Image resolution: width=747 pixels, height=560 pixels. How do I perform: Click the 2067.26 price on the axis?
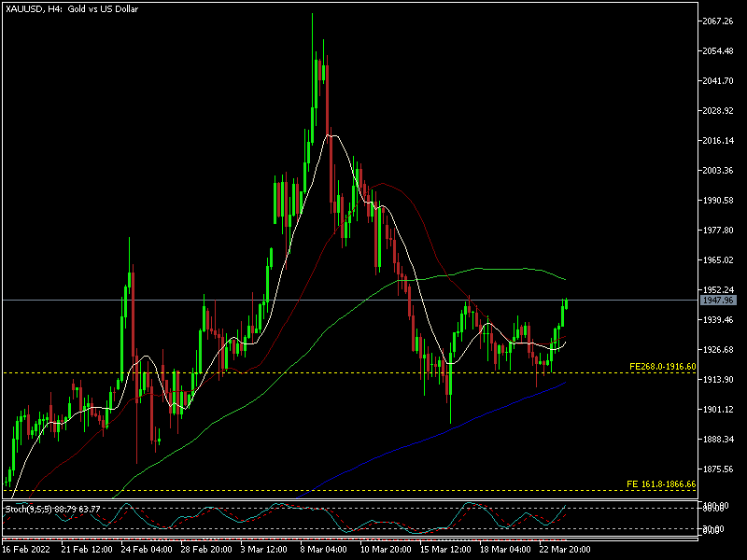719,21
